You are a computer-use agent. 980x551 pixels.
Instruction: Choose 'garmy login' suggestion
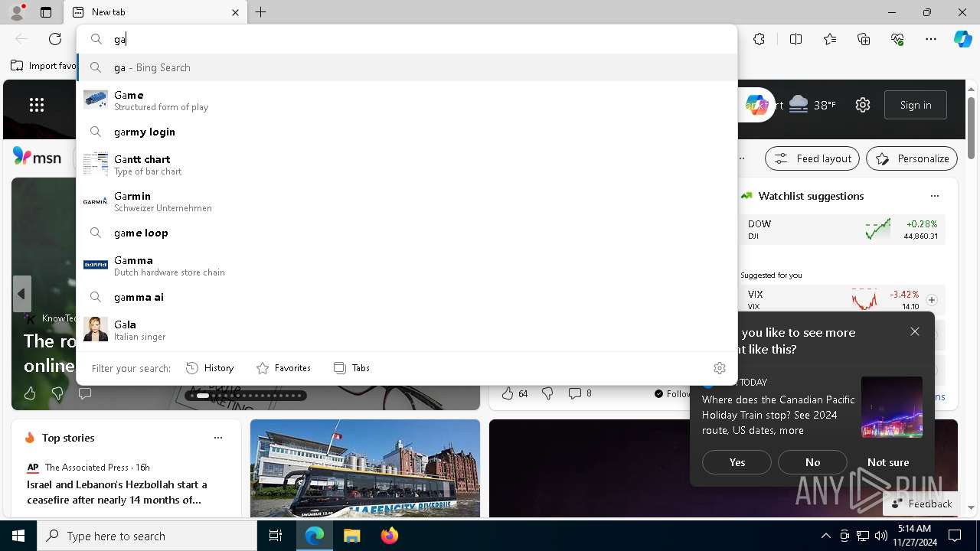tap(407, 132)
